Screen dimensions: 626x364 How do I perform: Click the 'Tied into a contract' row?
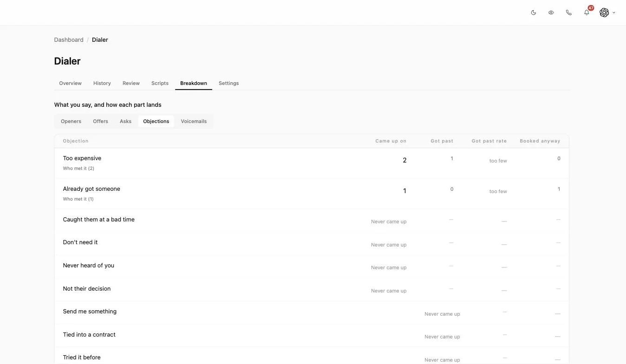(x=312, y=336)
